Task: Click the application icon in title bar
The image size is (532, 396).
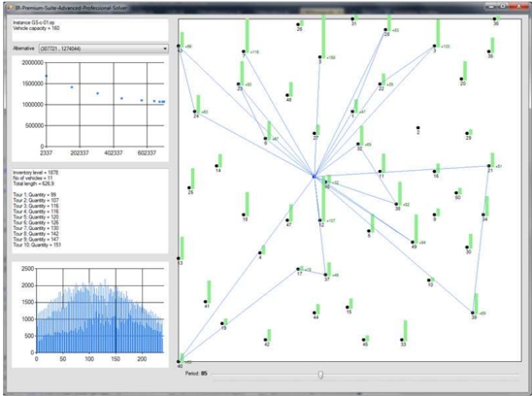Action: coord(11,7)
